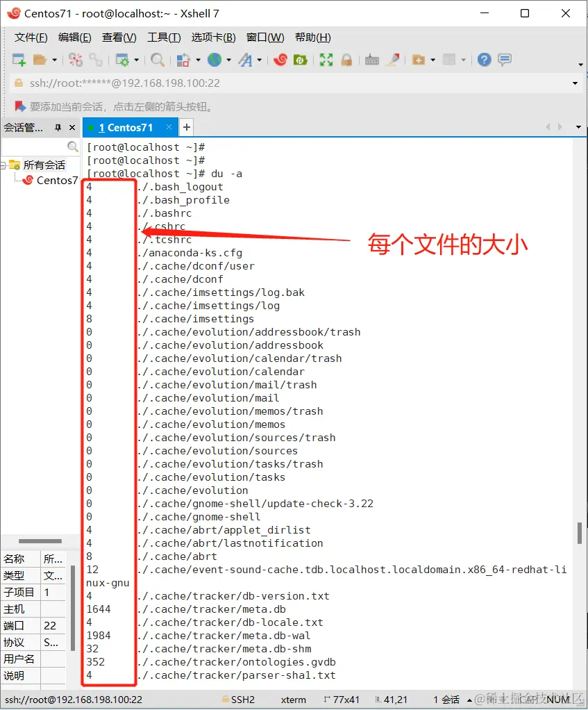Screen dimensions: 588x710
Task: Close the session manager panel
Action: click(x=72, y=128)
